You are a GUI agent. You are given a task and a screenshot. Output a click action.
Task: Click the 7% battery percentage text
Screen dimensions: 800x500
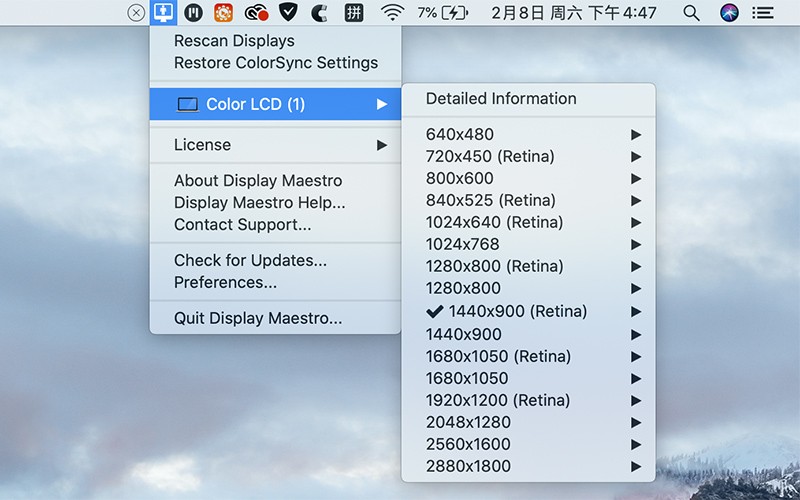coord(427,13)
